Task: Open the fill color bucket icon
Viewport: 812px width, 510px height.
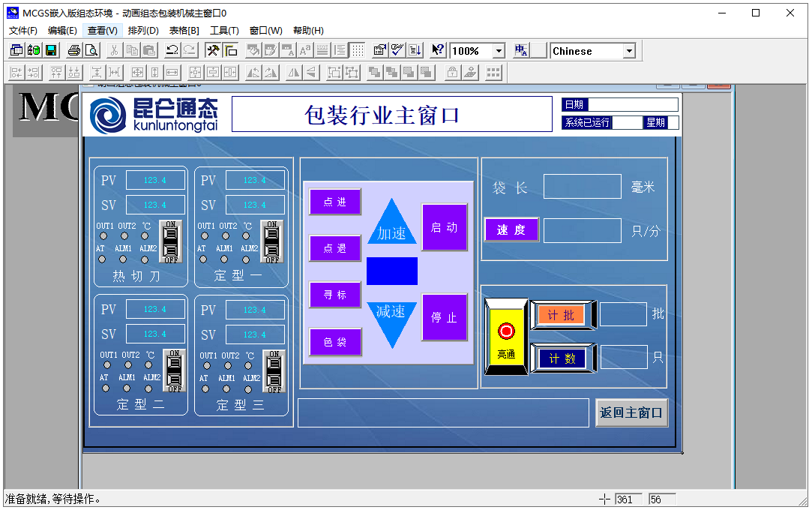Action: click(253, 50)
